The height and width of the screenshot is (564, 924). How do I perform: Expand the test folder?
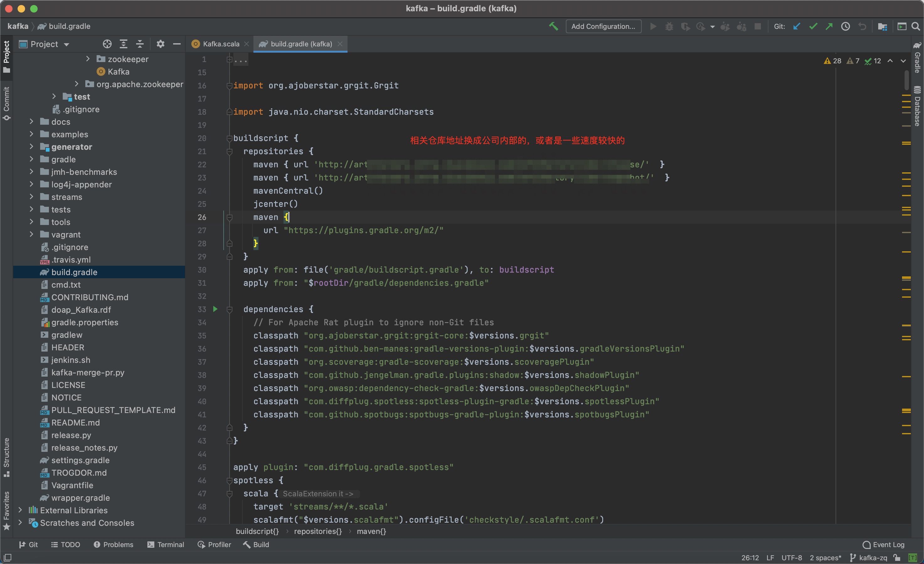tap(54, 96)
